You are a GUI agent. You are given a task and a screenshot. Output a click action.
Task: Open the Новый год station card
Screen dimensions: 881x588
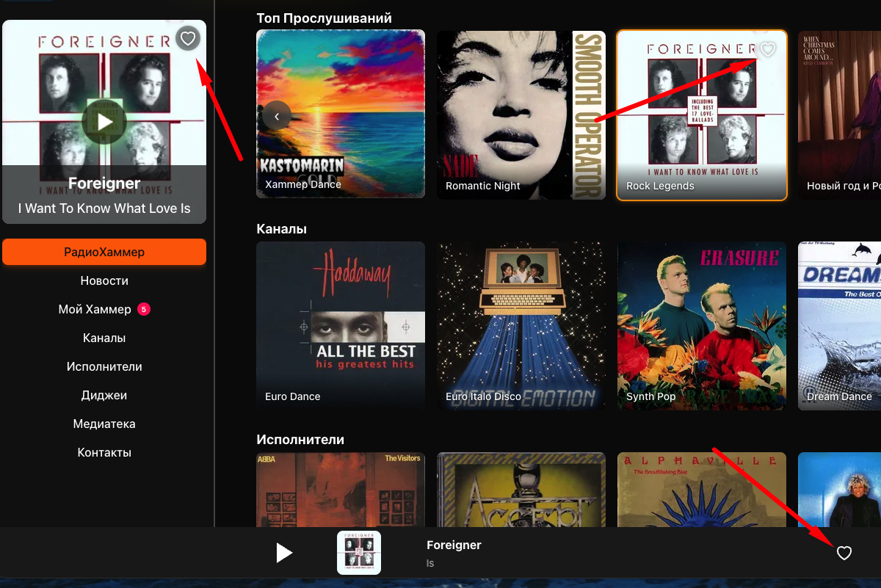[x=839, y=115]
